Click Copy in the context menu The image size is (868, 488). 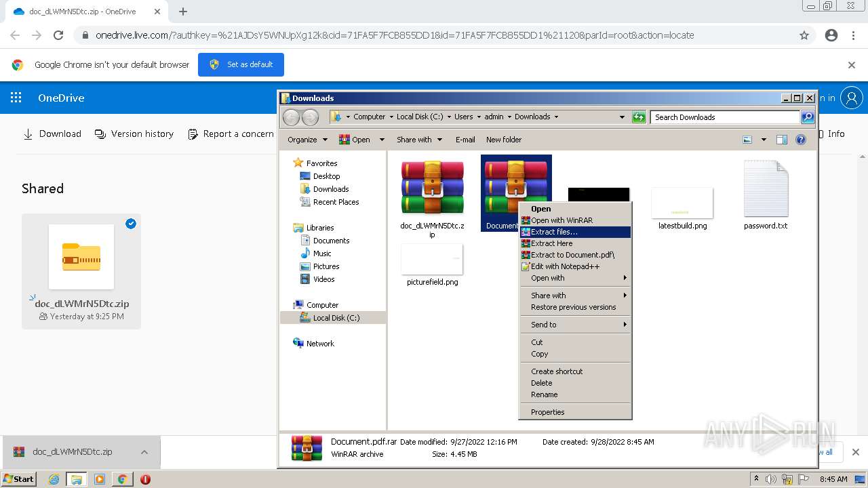[x=575, y=354]
